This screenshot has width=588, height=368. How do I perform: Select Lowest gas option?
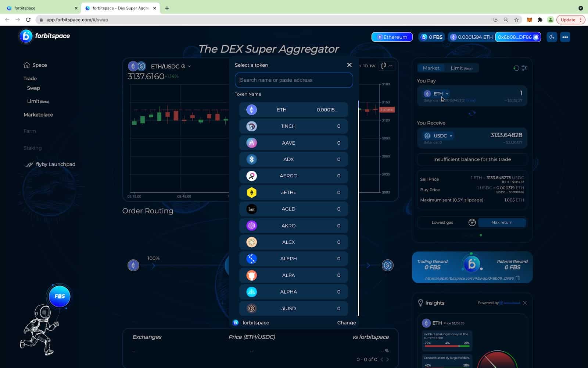pyautogui.click(x=442, y=222)
